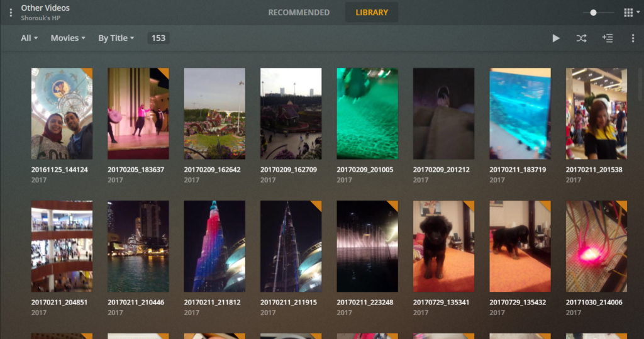Image resolution: width=644 pixels, height=339 pixels.
Task: Click the title text 20170205_183637
Action: 136,170
